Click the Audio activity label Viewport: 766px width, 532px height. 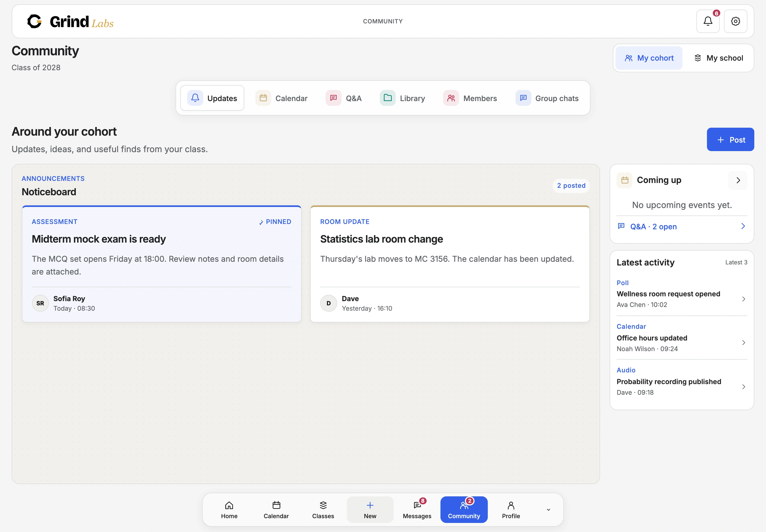(626, 370)
